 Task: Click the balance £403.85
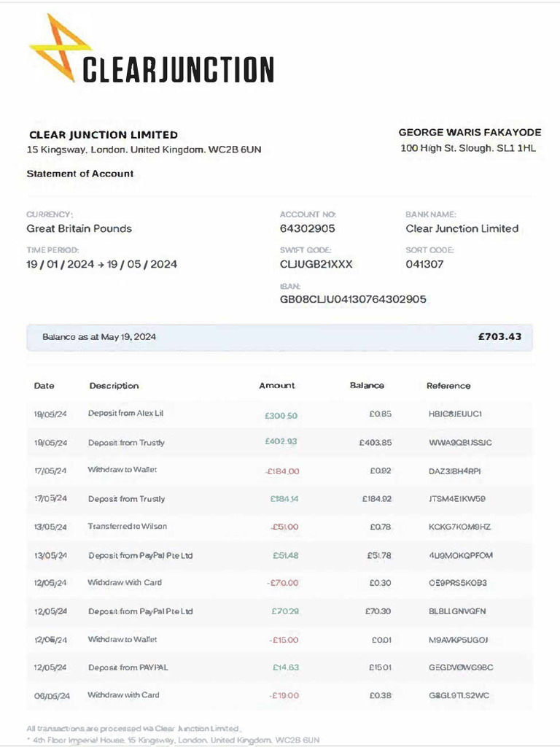click(x=376, y=443)
